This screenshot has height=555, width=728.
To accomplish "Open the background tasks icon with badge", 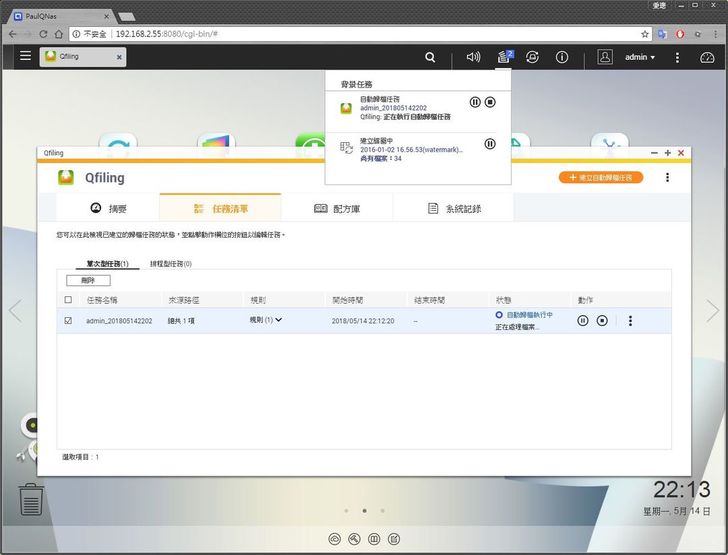I will pos(503,57).
